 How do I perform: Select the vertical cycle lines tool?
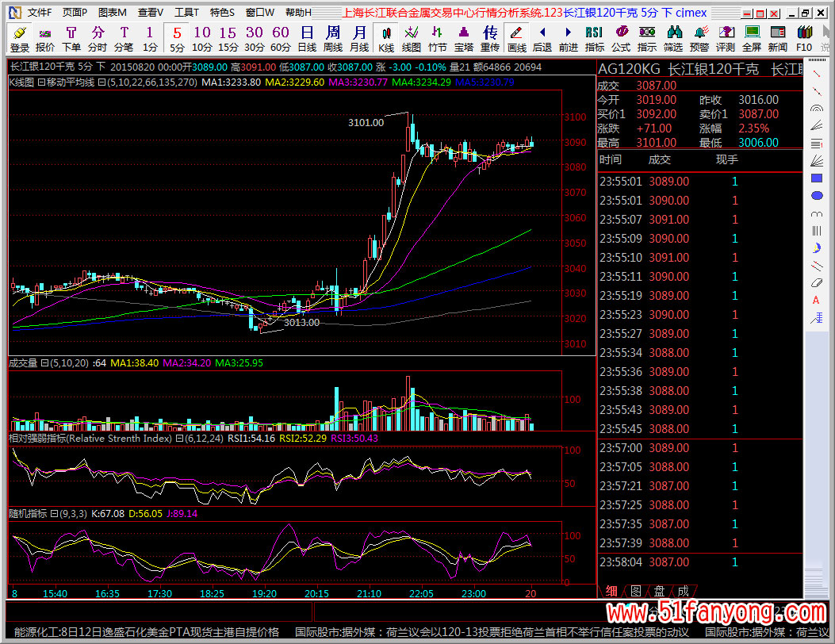[x=816, y=231]
